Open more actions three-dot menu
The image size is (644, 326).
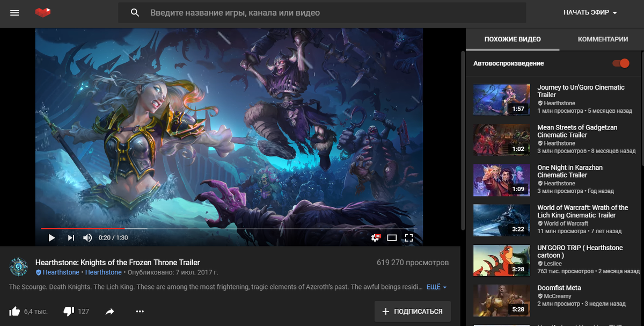[140, 311]
